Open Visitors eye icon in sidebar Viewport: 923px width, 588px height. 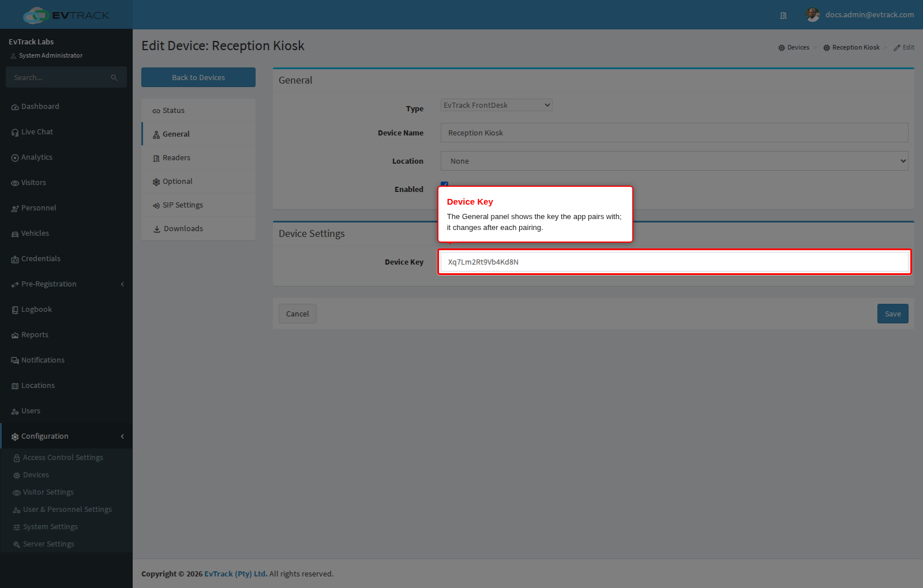[x=15, y=183]
